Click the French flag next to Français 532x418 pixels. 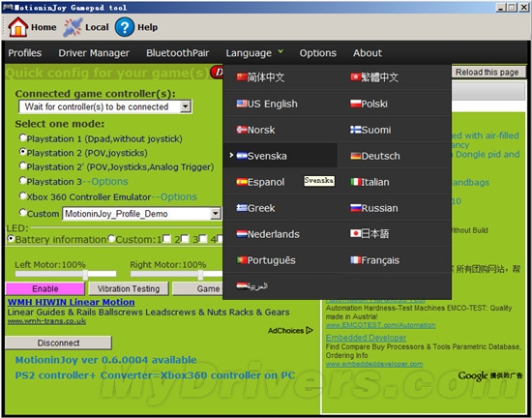[x=356, y=260]
